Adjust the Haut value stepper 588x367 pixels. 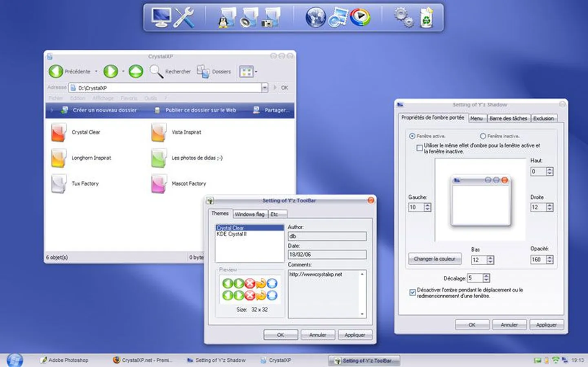coord(550,171)
